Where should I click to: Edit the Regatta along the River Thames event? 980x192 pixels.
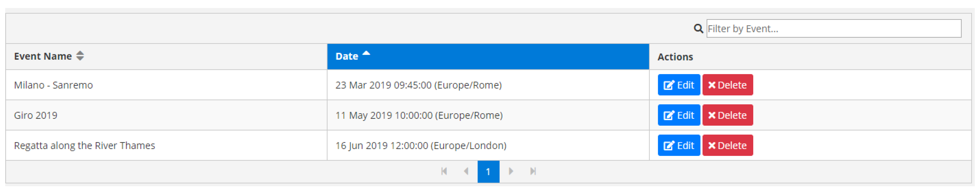679,145
